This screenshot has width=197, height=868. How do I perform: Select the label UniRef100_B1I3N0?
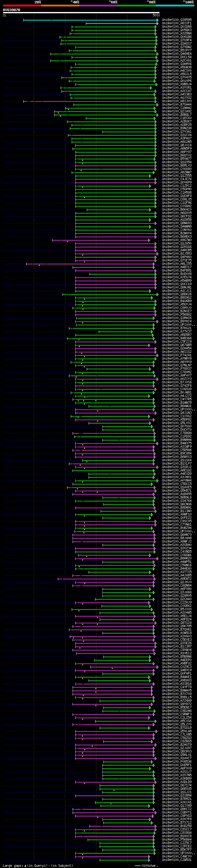(x=177, y=511)
